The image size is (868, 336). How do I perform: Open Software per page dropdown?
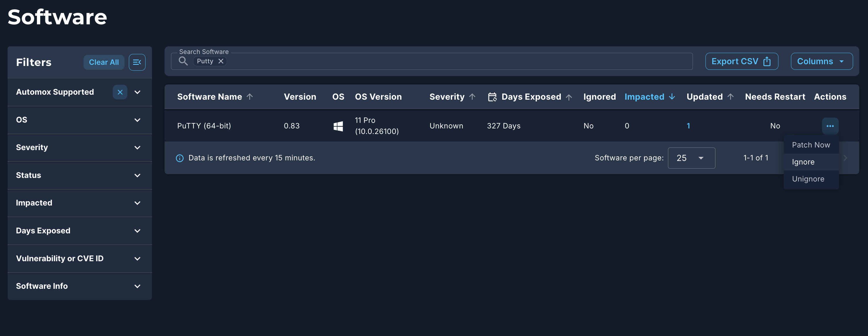691,158
